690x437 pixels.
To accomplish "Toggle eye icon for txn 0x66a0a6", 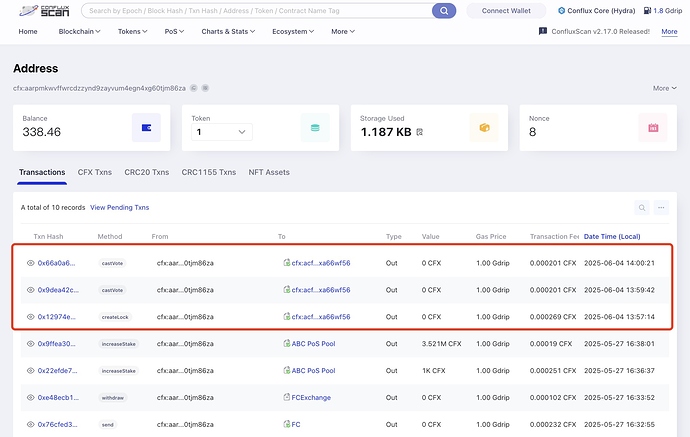I will pos(30,263).
